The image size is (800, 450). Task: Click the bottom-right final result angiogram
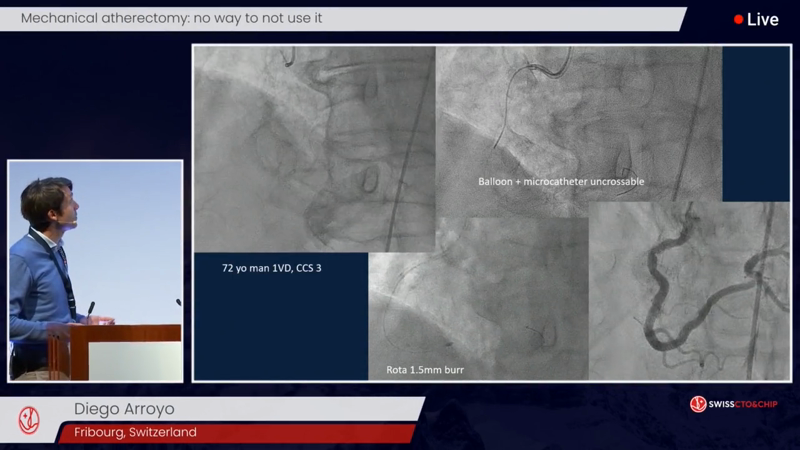690,292
